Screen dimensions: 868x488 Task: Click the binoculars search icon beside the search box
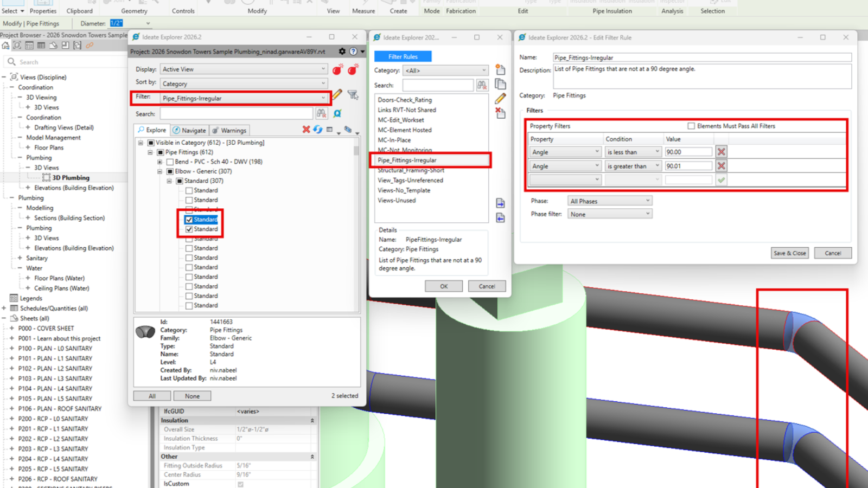coord(321,113)
